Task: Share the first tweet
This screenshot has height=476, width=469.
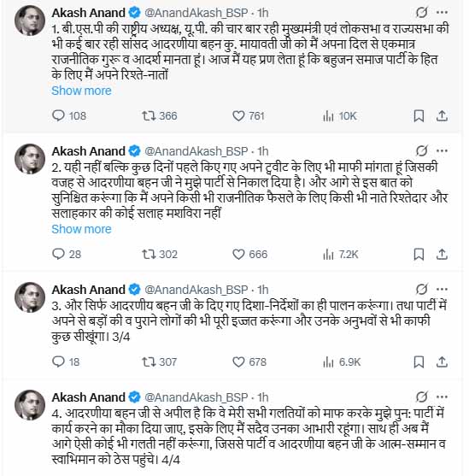Action: click(x=442, y=116)
